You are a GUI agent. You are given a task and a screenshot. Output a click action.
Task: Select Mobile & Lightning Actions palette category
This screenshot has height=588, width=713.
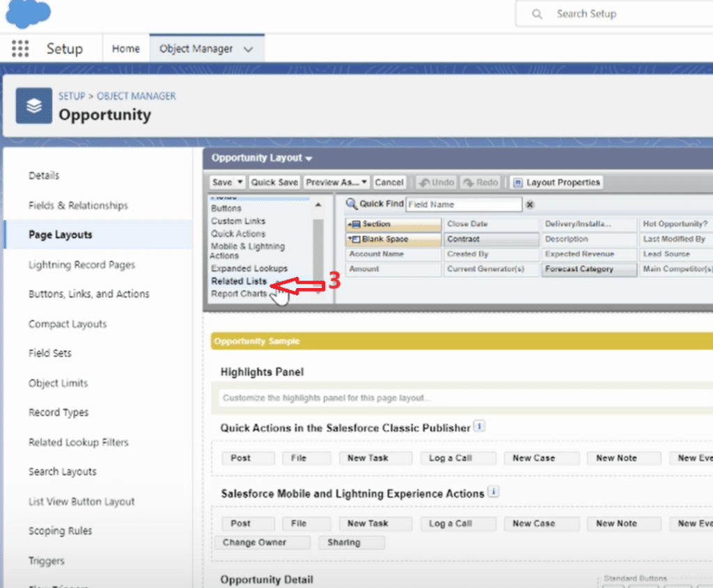247,251
